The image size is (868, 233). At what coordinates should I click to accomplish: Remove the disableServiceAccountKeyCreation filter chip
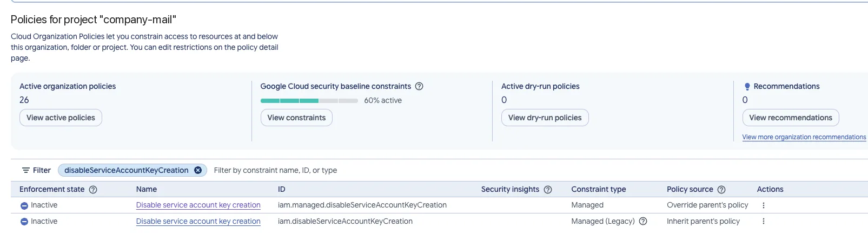click(x=198, y=170)
